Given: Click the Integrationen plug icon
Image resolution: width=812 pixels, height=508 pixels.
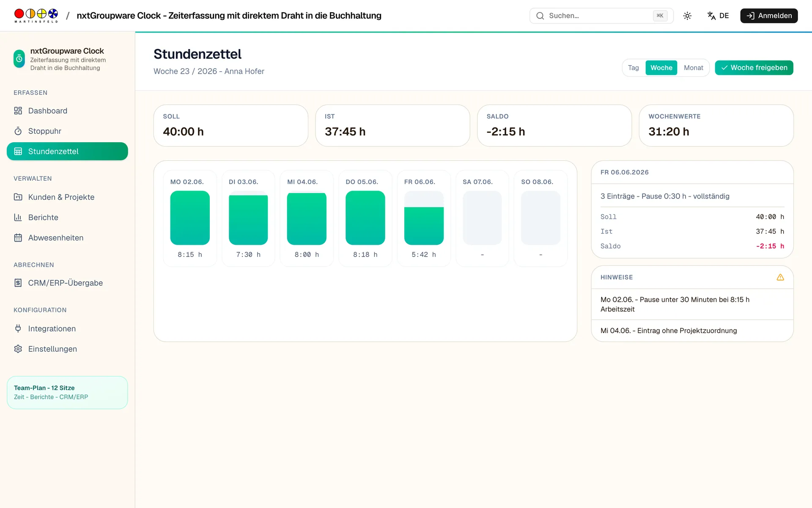Looking at the screenshot, I should click(x=18, y=329).
